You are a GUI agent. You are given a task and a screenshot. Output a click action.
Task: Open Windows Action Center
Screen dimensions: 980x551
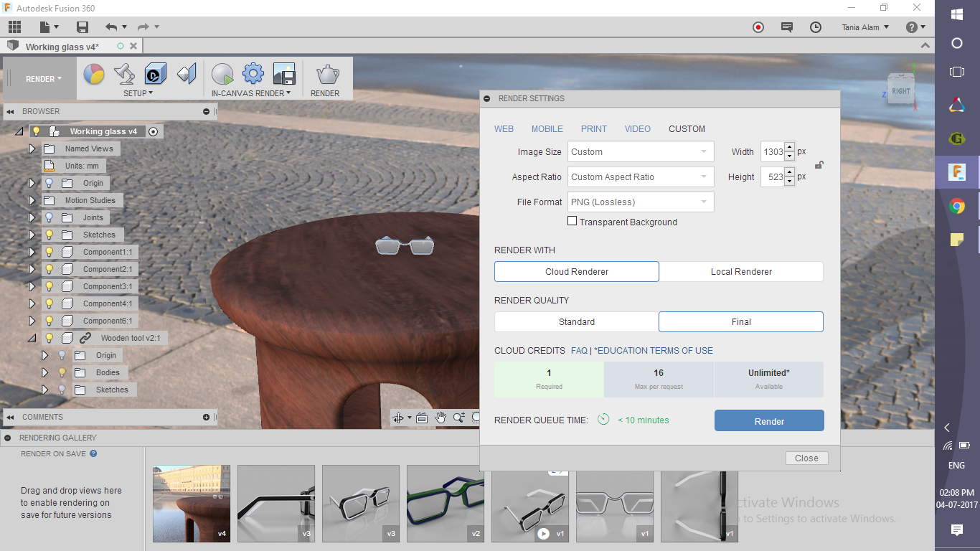pos(957,529)
